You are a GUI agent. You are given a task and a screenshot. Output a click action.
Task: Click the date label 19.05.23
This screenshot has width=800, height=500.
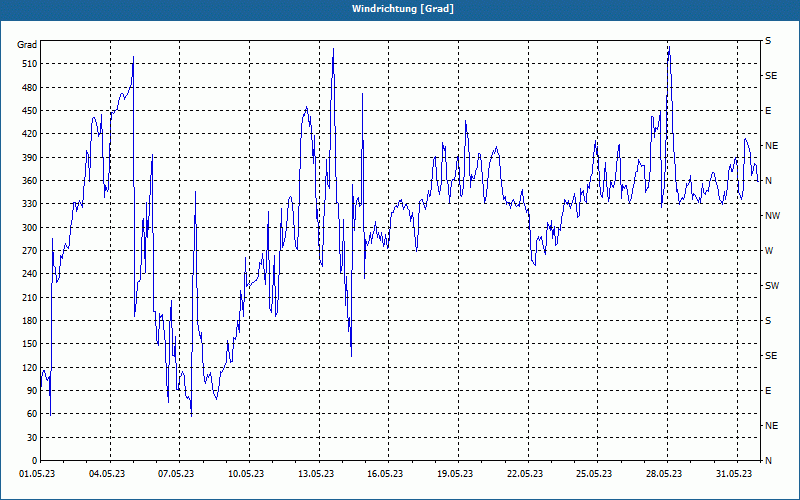pos(455,474)
